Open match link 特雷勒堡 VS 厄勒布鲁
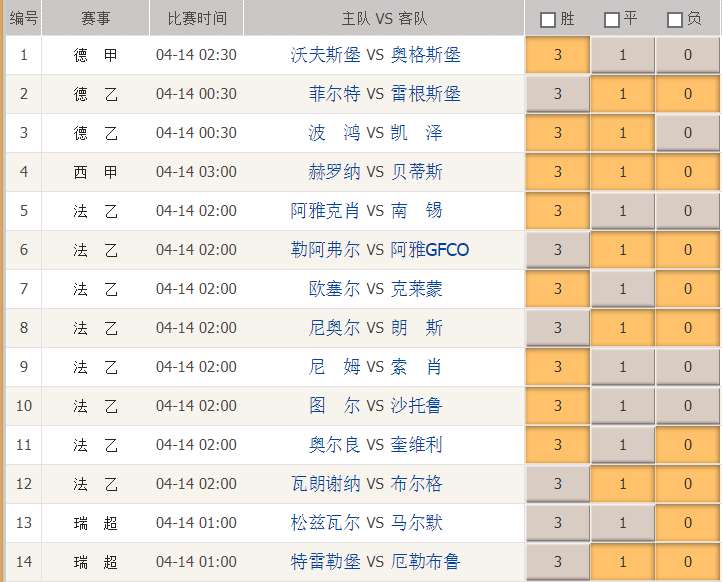The image size is (722, 582). point(375,562)
